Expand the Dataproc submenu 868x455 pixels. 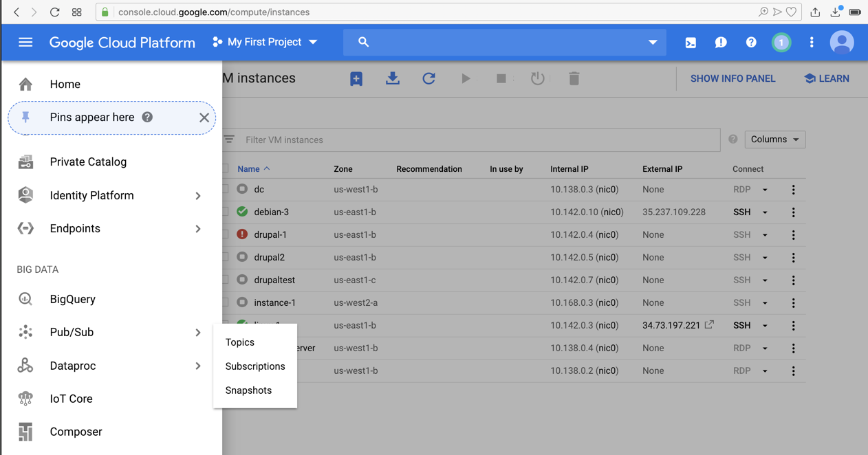point(198,366)
